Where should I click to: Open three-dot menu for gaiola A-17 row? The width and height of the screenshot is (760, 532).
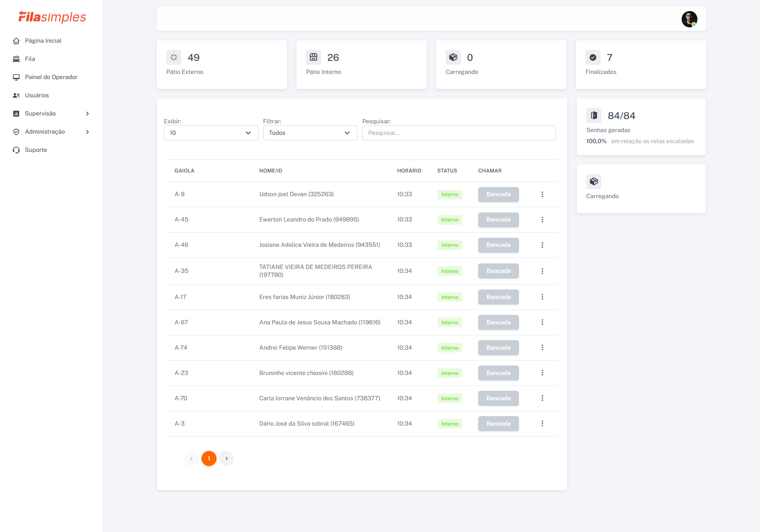point(542,297)
